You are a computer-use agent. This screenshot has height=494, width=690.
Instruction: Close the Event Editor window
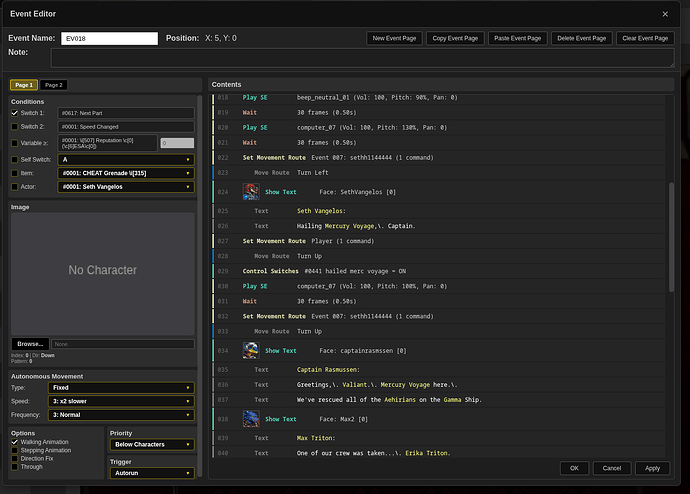coord(665,14)
